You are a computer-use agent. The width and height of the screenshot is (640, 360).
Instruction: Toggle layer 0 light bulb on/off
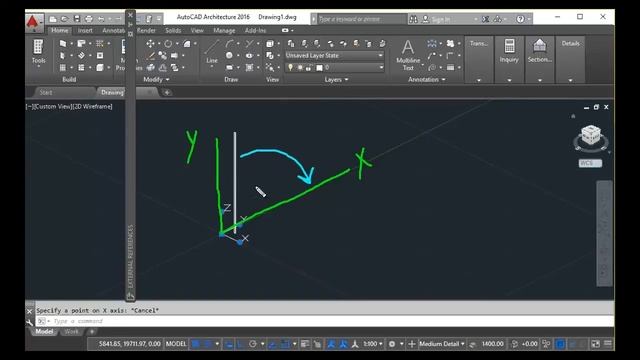(290, 68)
